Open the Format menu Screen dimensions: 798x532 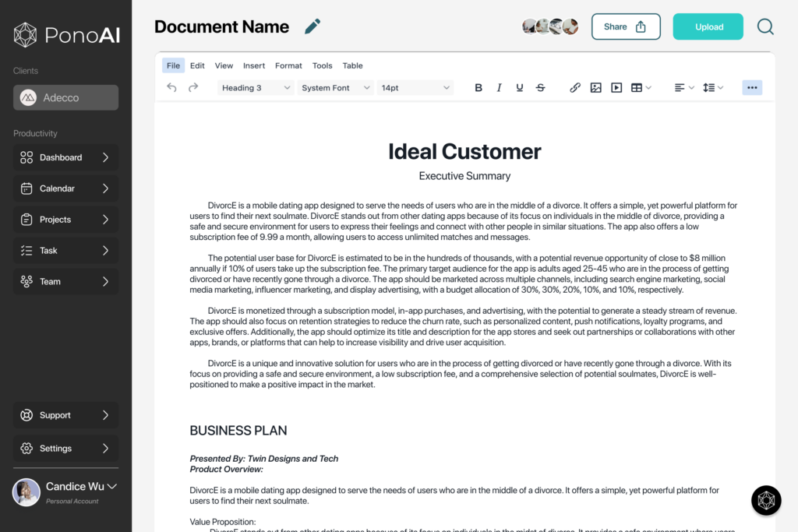(x=288, y=65)
